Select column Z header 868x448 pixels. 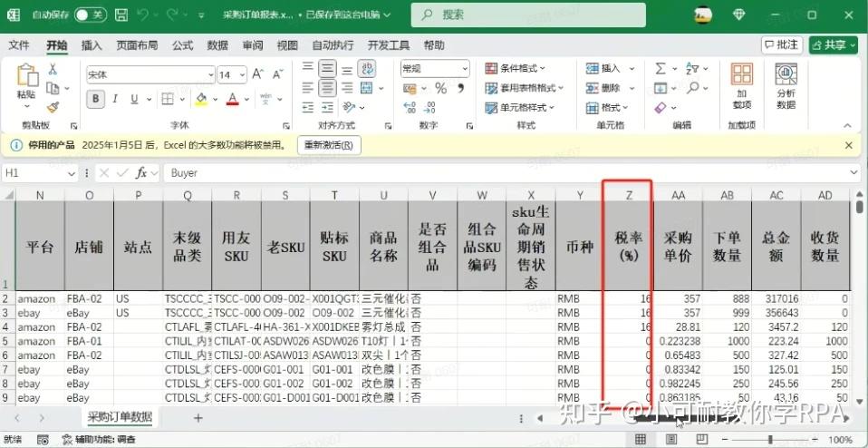[629, 195]
